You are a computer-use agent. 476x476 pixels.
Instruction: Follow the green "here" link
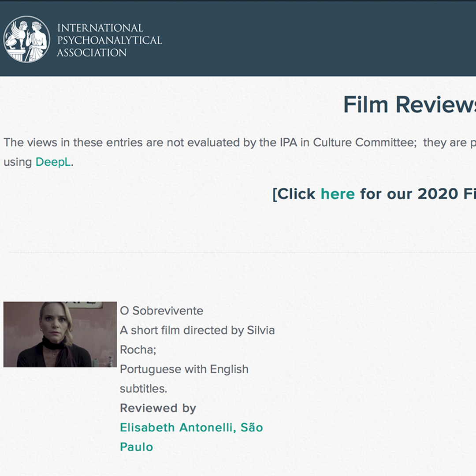click(337, 193)
